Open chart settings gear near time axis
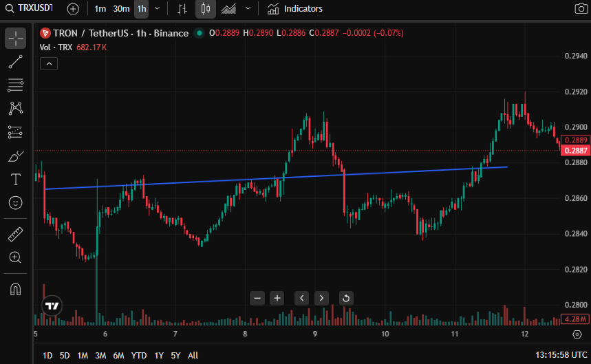Screen dimensions: 591x364 pyautogui.click(x=577, y=334)
